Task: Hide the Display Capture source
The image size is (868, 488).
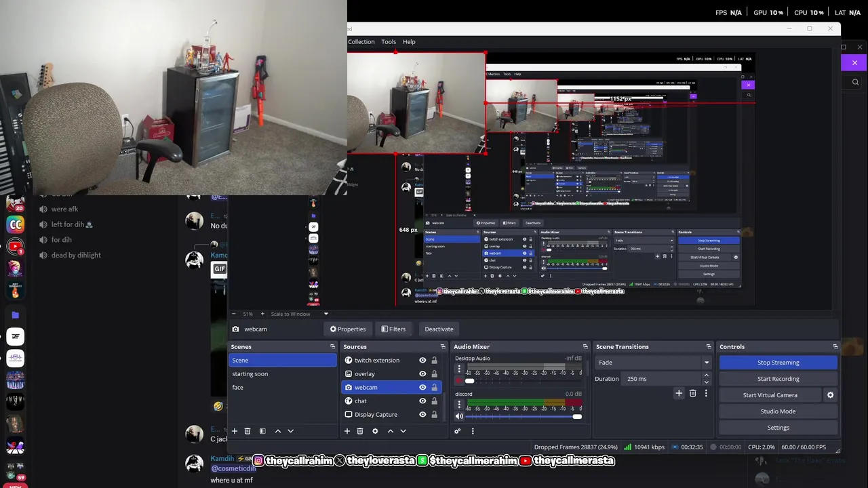Action: [422, 415]
